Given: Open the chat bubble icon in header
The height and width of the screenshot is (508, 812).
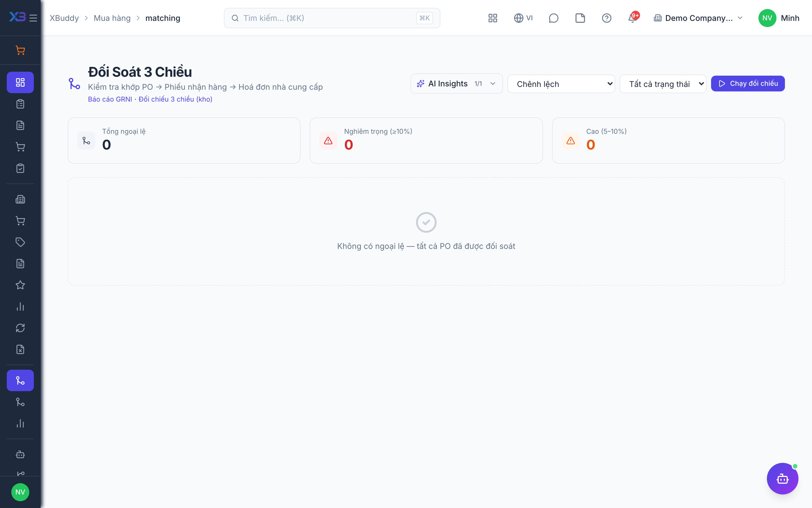Looking at the screenshot, I should [553, 18].
